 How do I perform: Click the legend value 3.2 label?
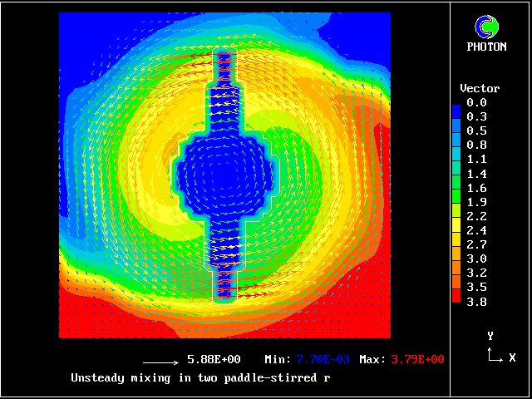pos(475,273)
